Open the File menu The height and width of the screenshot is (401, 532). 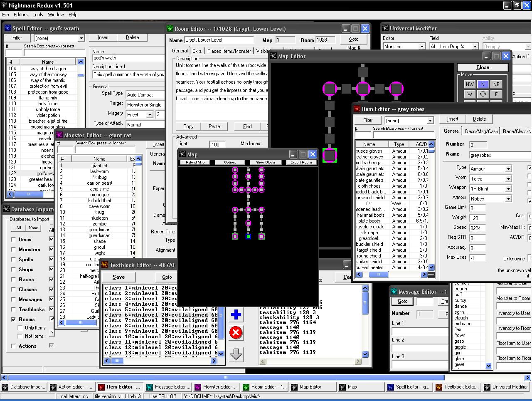tap(5, 15)
